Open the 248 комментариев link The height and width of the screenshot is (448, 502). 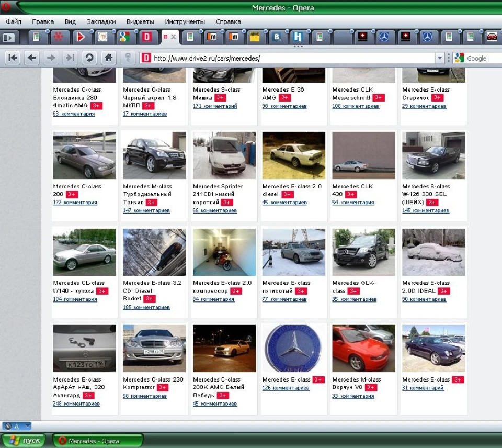(x=76, y=404)
